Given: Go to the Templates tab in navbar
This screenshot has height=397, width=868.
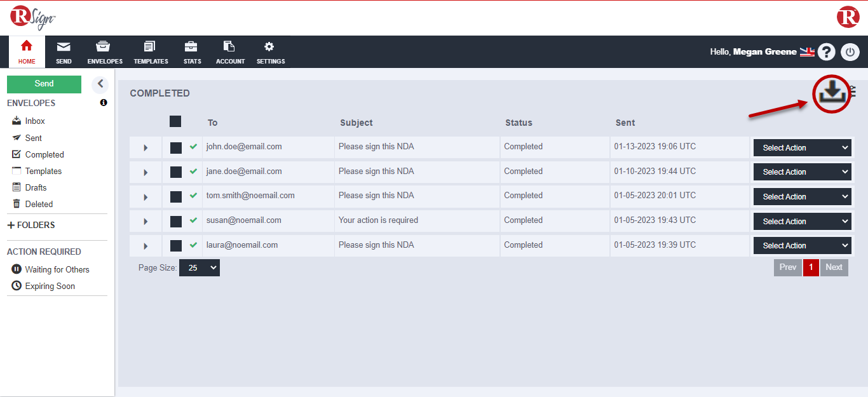Looking at the screenshot, I should (x=151, y=52).
